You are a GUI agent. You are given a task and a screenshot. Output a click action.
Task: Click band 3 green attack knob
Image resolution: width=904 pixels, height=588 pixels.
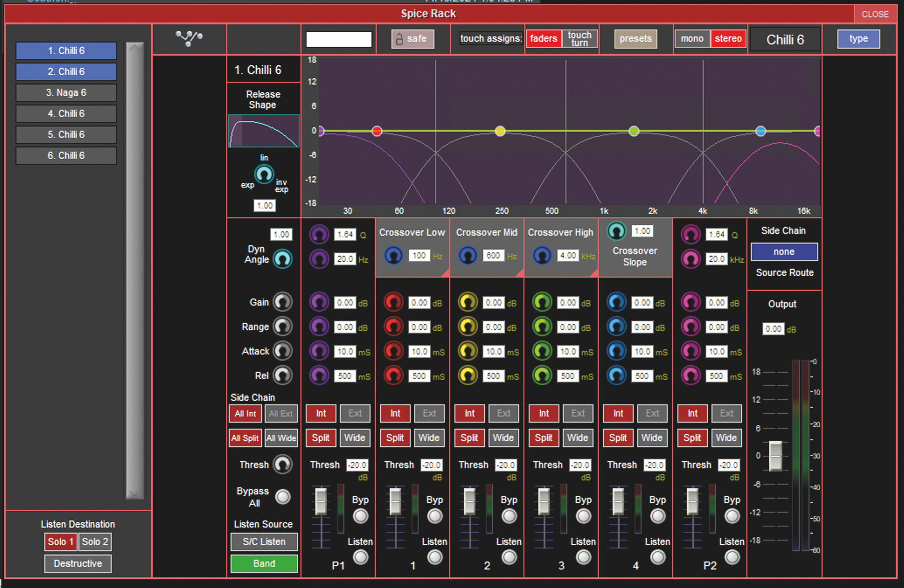click(x=542, y=350)
